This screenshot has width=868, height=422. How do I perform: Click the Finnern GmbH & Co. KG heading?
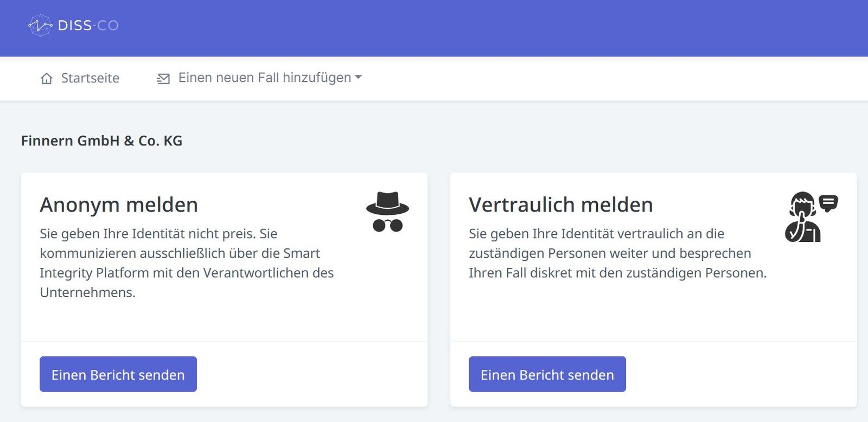101,141
